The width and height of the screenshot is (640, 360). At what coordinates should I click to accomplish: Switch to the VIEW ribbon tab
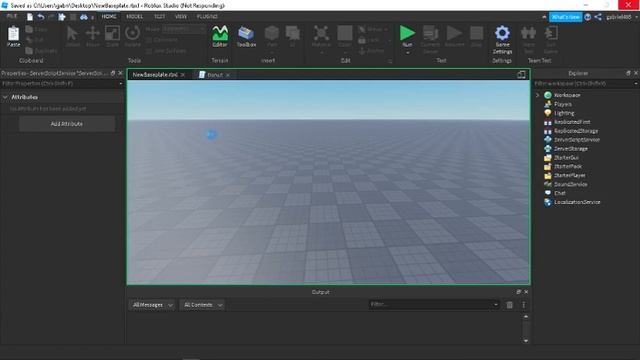(x=180, y=16)
